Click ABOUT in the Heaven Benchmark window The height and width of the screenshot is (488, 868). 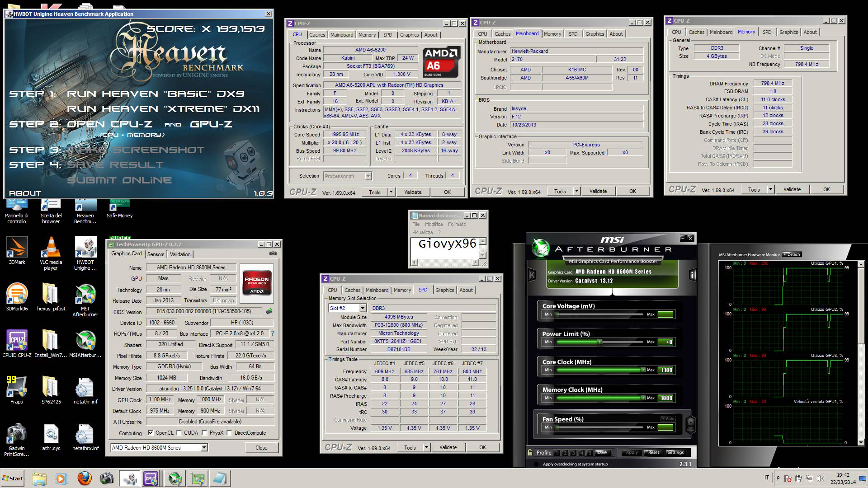click(x=25, y=193)
